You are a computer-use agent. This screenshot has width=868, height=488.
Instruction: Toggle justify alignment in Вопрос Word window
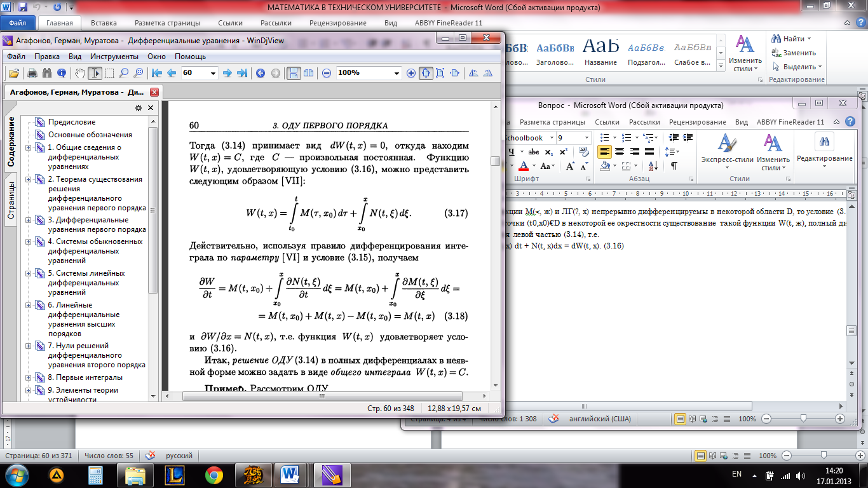[649, 152]
